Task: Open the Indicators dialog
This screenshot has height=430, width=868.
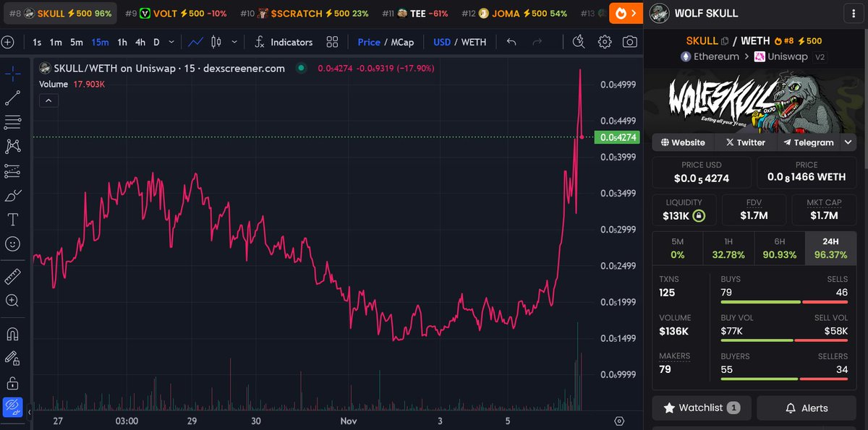Action: click(284, 42)
